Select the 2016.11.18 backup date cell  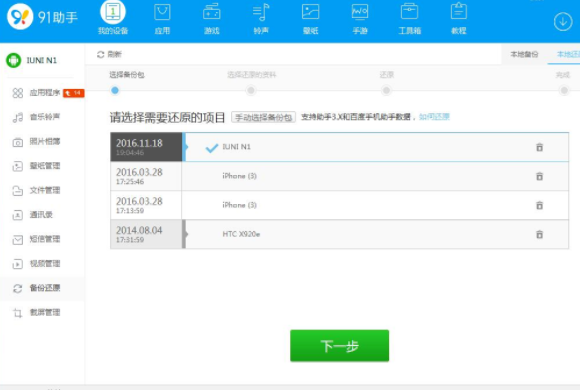pyautogui.click(x=146, y=147)
